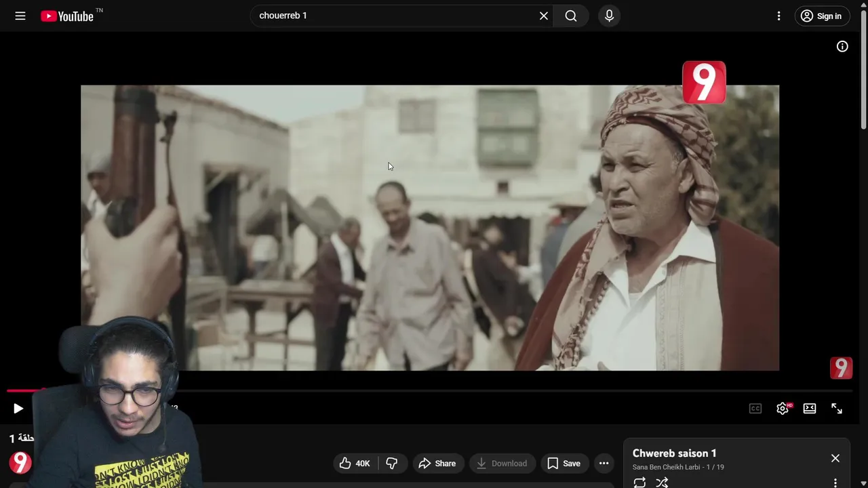Click the Sign in button
Screen dimensions: 868x488
(x=822, y=16)
